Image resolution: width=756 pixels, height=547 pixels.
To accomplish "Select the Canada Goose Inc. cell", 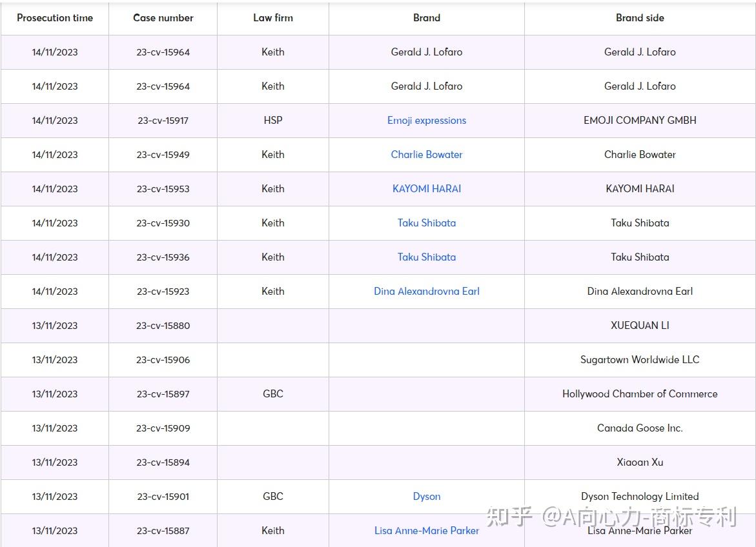I will (640, 428).
